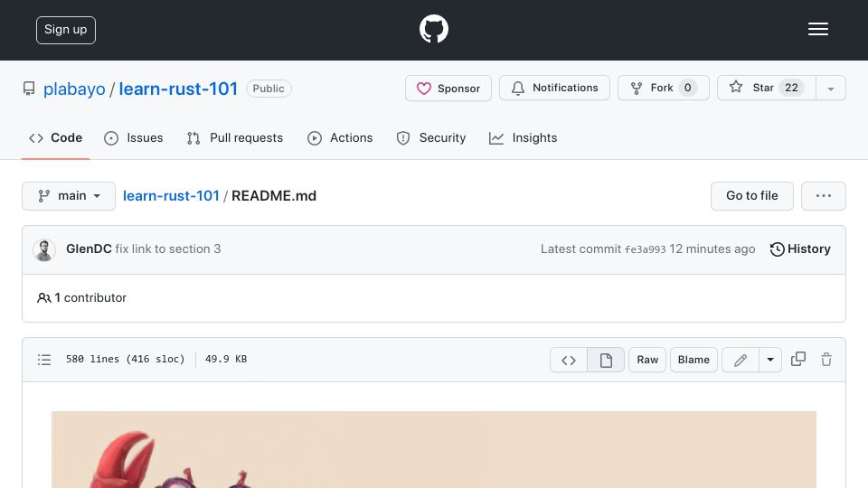Fork the repository

pos(663,88)
